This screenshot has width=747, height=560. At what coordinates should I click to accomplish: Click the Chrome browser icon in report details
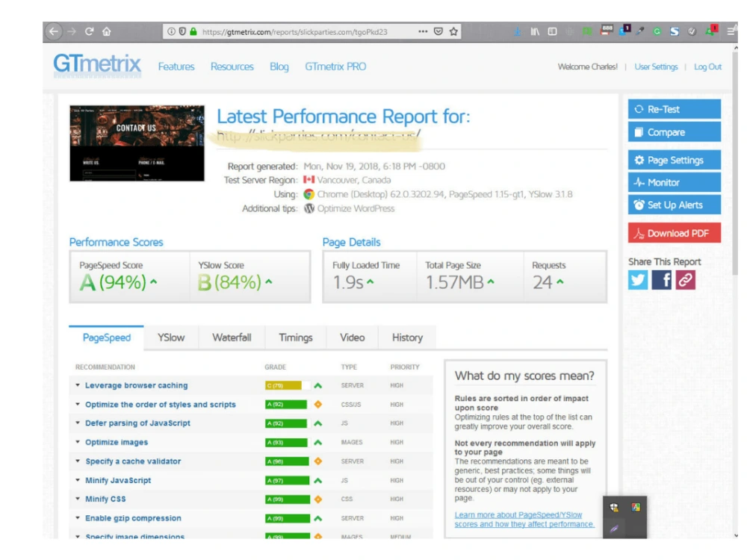309,194
